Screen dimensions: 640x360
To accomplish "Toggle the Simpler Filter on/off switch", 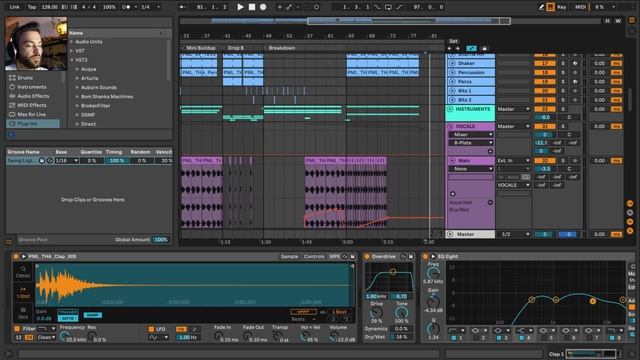I will (x=17, y=329).
